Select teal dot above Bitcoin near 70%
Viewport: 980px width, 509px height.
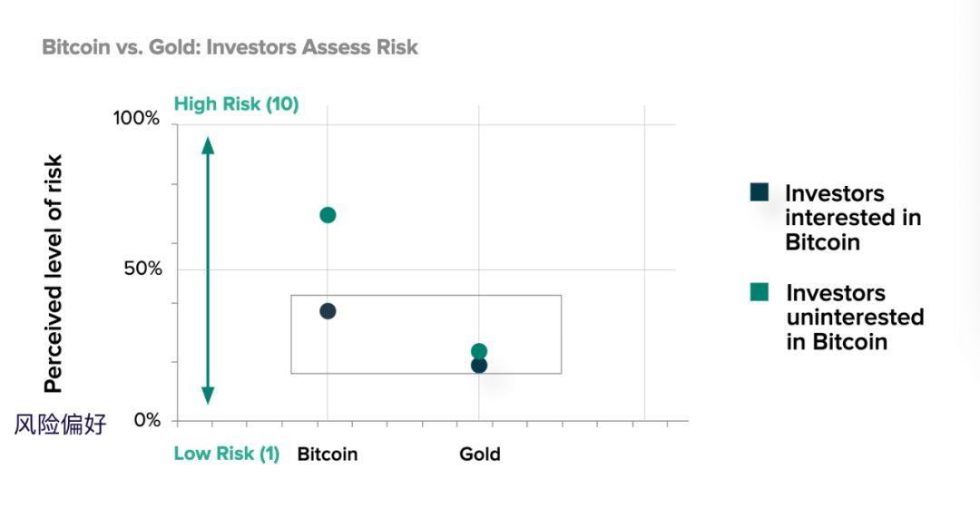[x=328, y=215]
